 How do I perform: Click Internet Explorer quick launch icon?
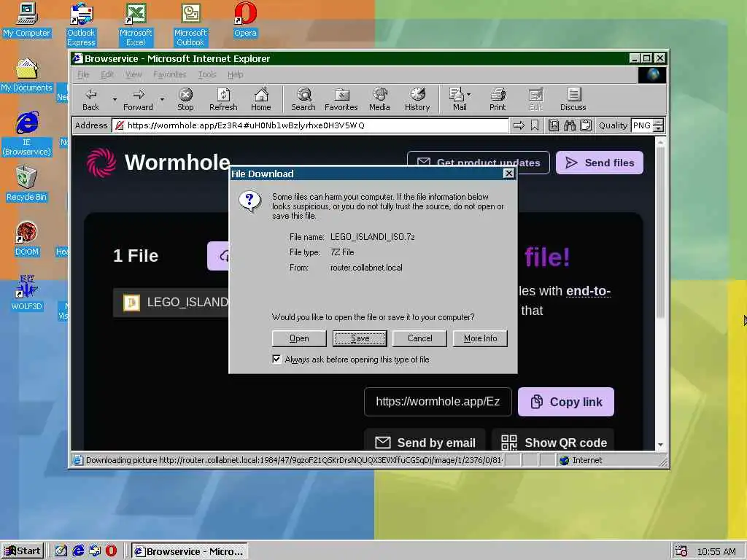(78, 551)
